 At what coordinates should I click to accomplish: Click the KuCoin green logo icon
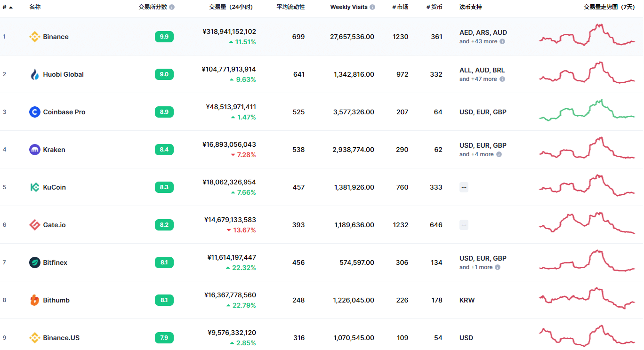[35, 187]
